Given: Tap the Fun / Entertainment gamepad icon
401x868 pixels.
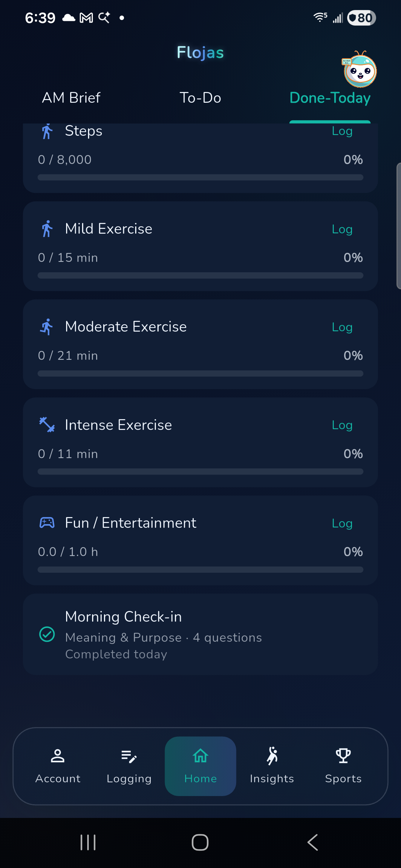Looking at the screenshot, I should click(x=47, y=523).
